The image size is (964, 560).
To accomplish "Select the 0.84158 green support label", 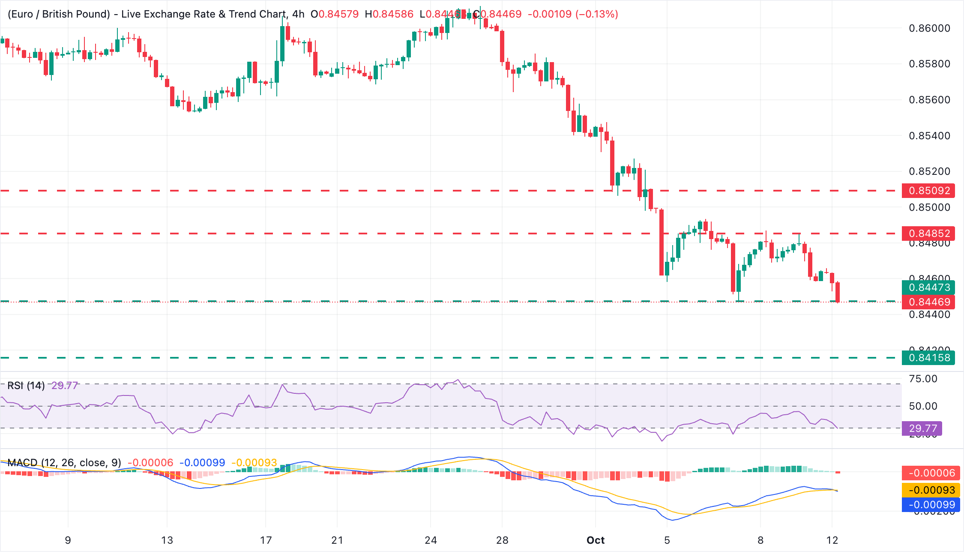I will pos(928,358).
